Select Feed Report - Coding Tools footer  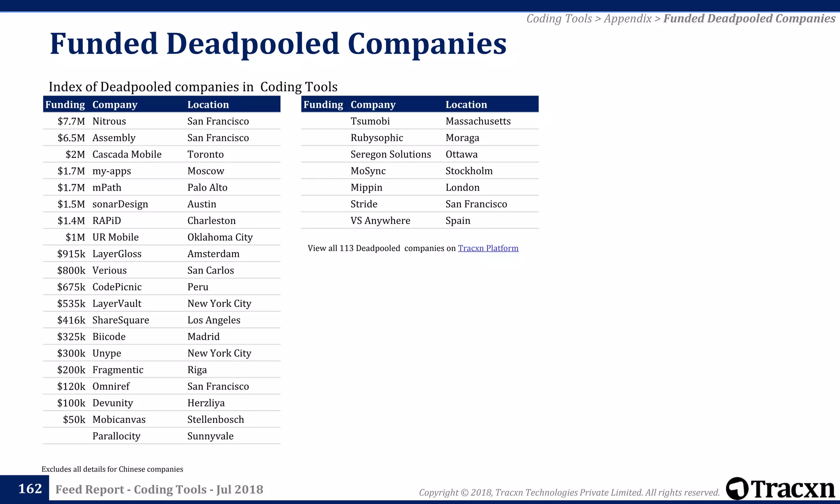[x=159, y=489]
